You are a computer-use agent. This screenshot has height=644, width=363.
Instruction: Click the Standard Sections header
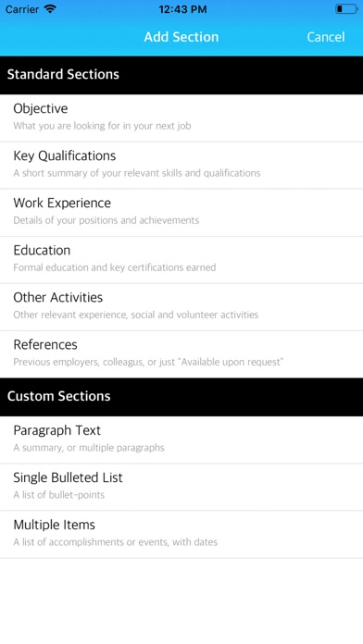point(181,75)
